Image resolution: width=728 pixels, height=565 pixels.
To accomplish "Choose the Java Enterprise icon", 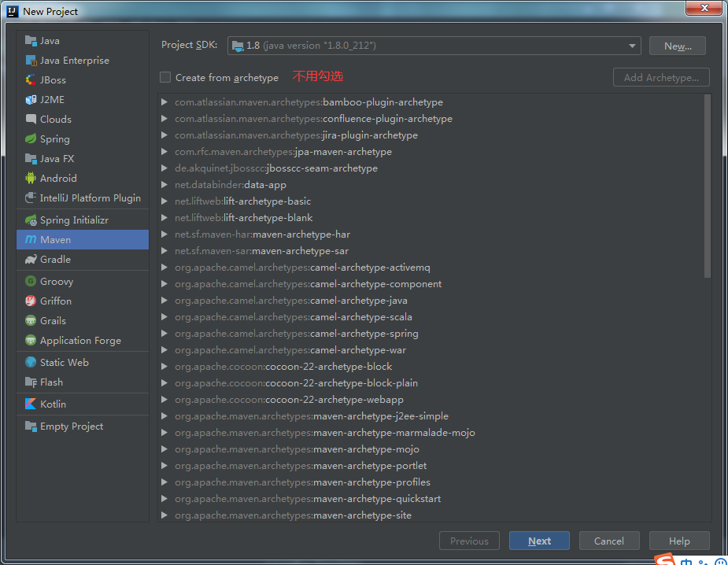I will coord(31,61).
